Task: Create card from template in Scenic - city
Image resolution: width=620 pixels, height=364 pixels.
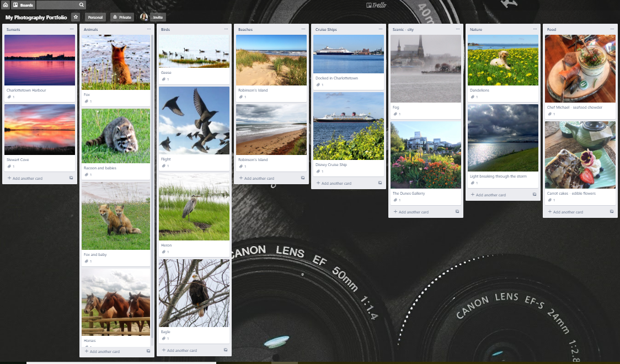Action: pyautogui.click(x=457, y=212)
